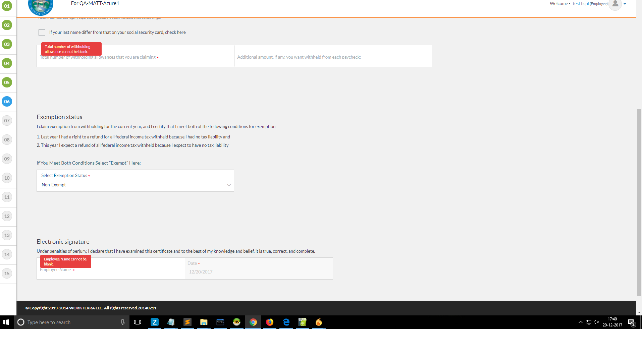Open Windows Task View button
Screen dimensions: 644x362
click(138, 322)
